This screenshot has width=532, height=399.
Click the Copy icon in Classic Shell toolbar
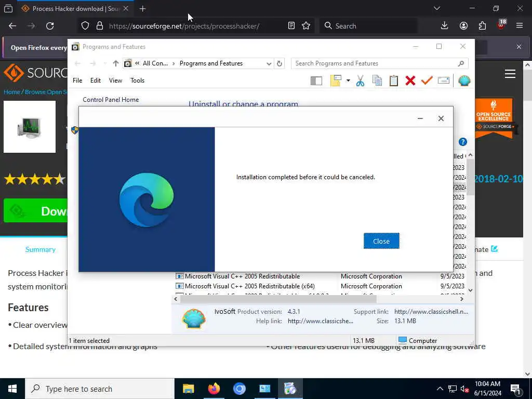(377, 81)
